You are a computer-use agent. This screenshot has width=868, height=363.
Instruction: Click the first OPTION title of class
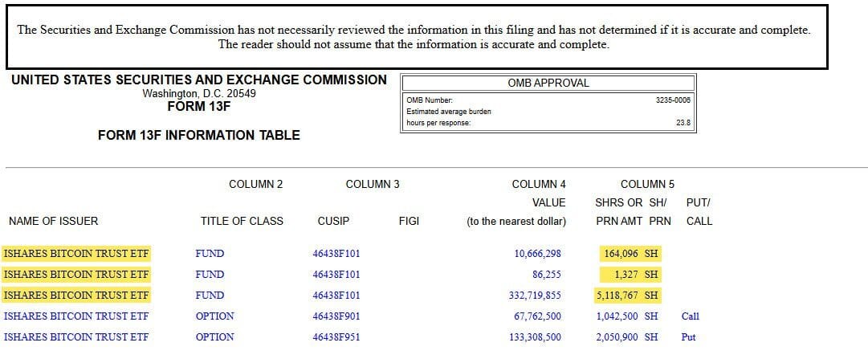(x=214, y=316)
